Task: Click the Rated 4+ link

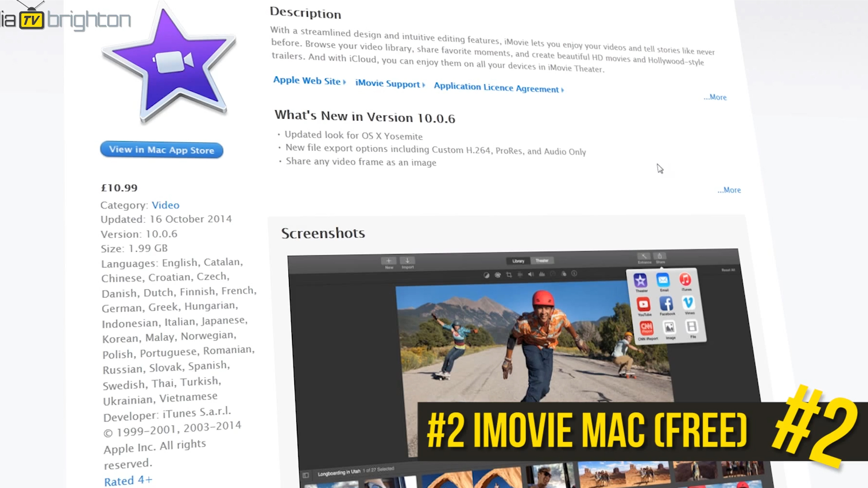Action: tap(128, 480)
